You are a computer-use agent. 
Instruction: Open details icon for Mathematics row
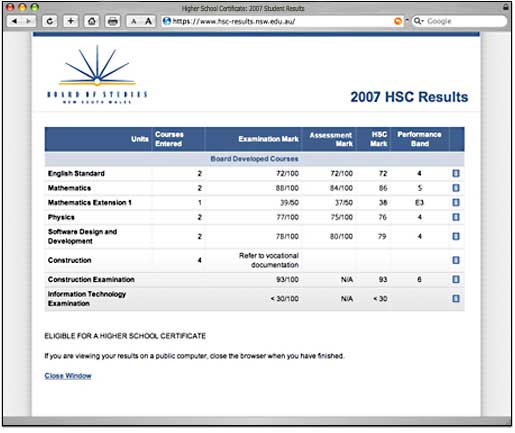click(456, 188)
